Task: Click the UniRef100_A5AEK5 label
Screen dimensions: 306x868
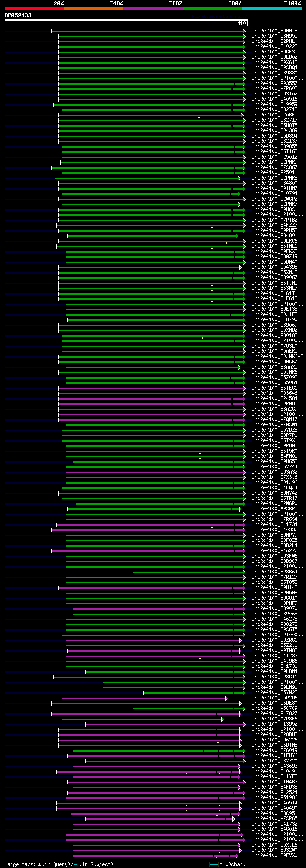Action: (x=274, y=351)
